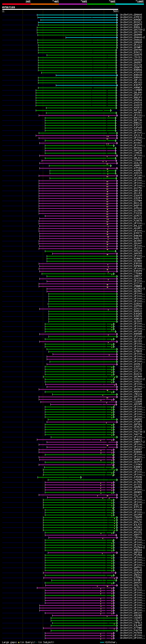This screenshot has height=644, width=146.
Task: Click the UniRef100_Q4H383 entry
Action: [x=131, y=254]
